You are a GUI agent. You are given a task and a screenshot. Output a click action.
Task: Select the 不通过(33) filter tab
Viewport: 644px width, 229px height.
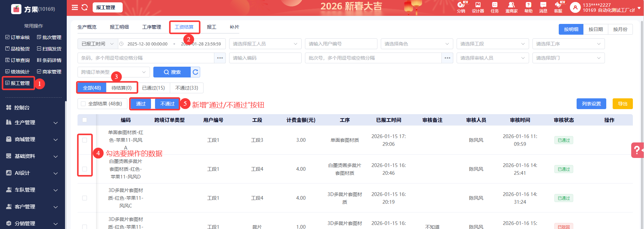pos(186,88)
